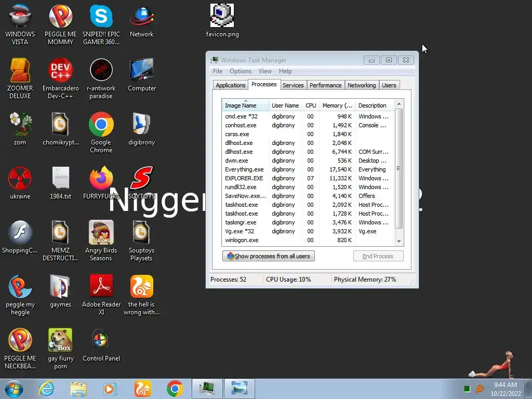The width and height of the screenshot is (532, 399).
Task: Open the Options menu in Task Manager
Action: pos(241,71)
